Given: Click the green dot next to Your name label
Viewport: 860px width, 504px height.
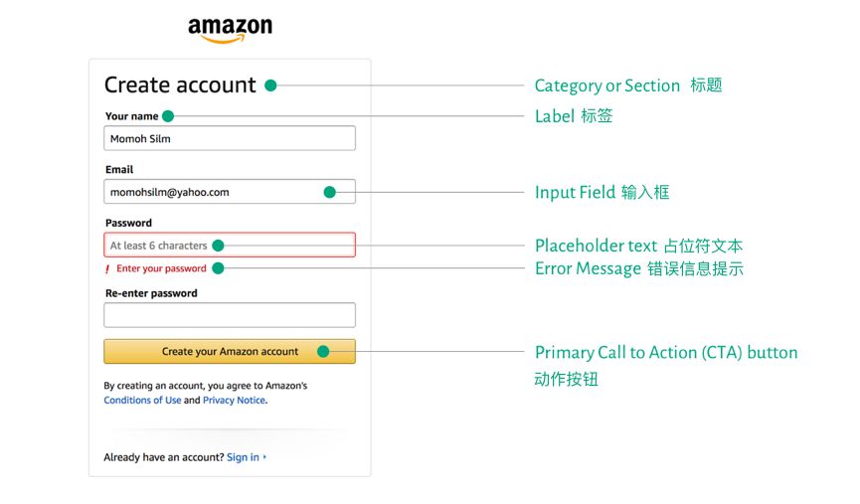Looking at the screenshot, I should 168,116.
